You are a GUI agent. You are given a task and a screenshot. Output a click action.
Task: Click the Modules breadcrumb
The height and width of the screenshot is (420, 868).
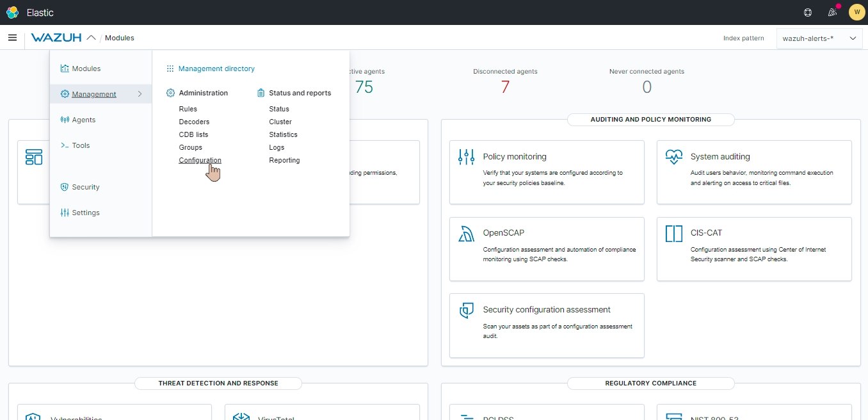(120, 38)
